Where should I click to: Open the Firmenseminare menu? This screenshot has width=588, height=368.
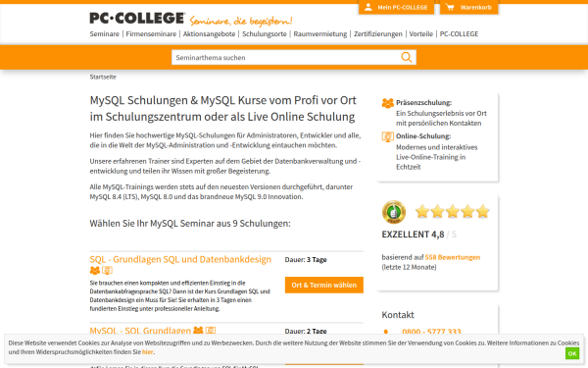coord(151,33)
